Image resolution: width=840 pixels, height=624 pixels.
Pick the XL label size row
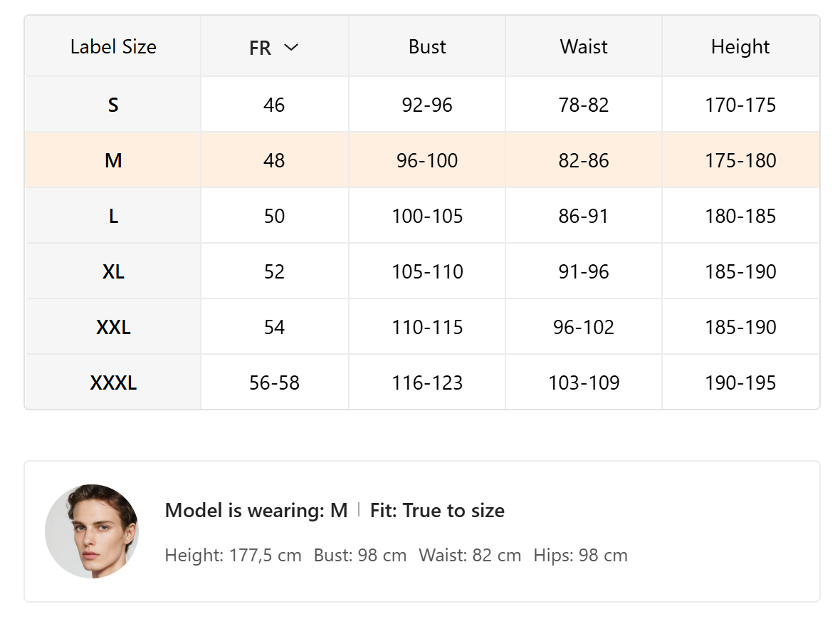(x=113, y=272)
